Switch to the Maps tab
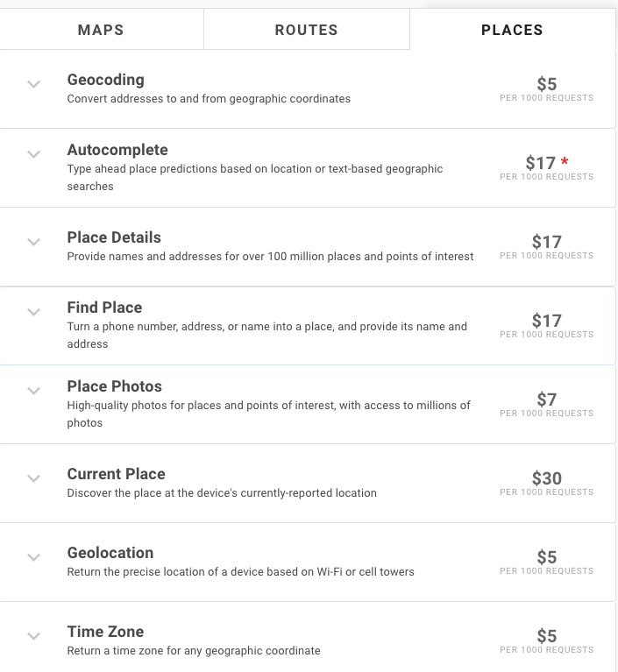This screenshot has width=618, height=672. tap(101, 30)
